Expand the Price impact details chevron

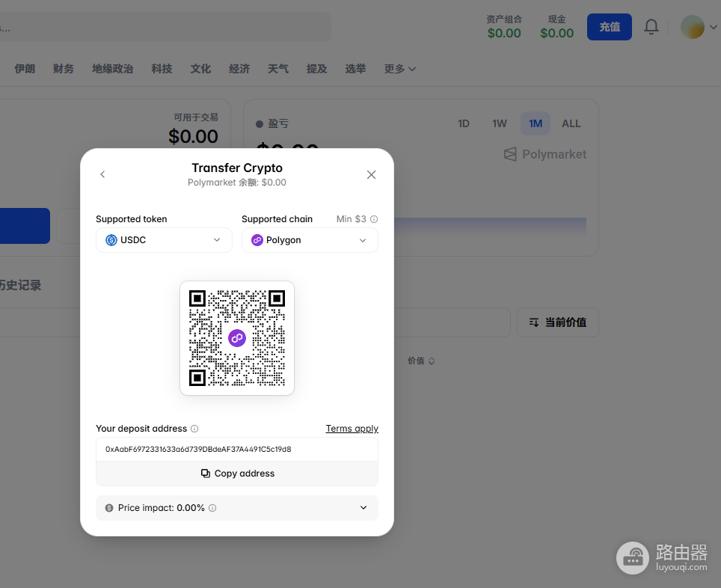coord(363,507)
